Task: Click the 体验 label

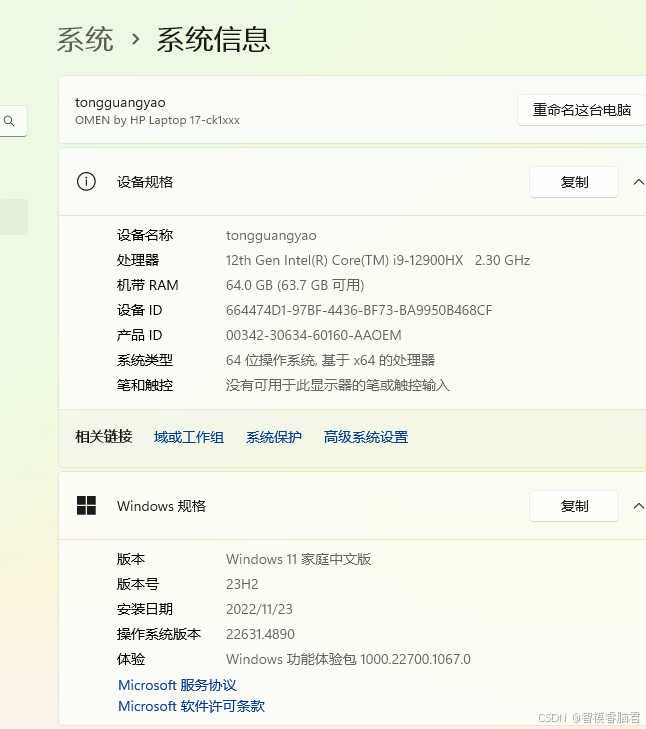Action: pos(131,659)
